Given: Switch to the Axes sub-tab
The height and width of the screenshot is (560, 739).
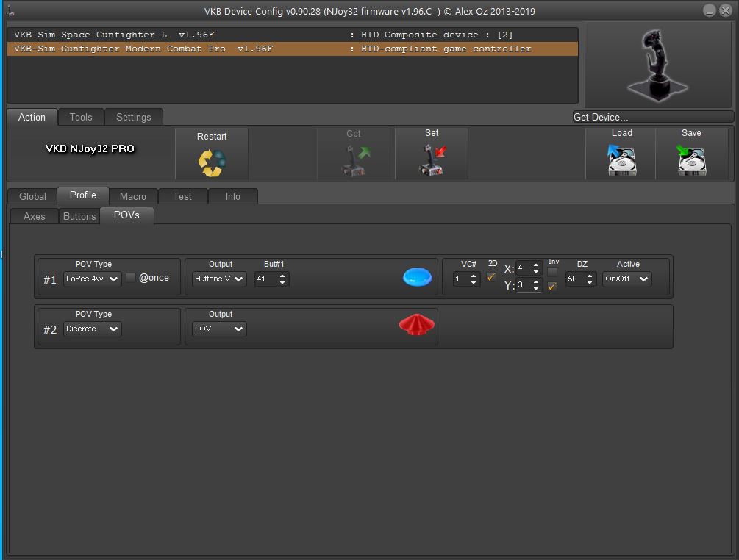Looking at the screenshot, I should (x=35, y=216).
